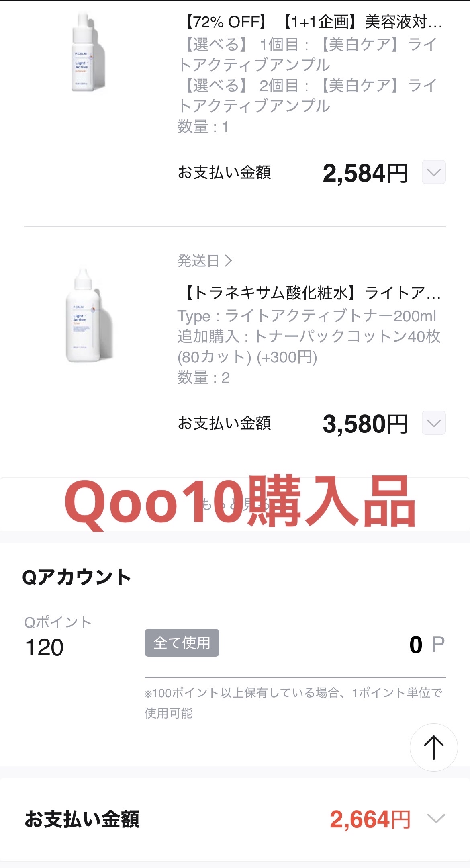Image resolution: width=470 pixels, height=868 pixels.
Task: Tap もっと見る behind the red overlay text
Action: pyautogui.click(x=235, y=504)
